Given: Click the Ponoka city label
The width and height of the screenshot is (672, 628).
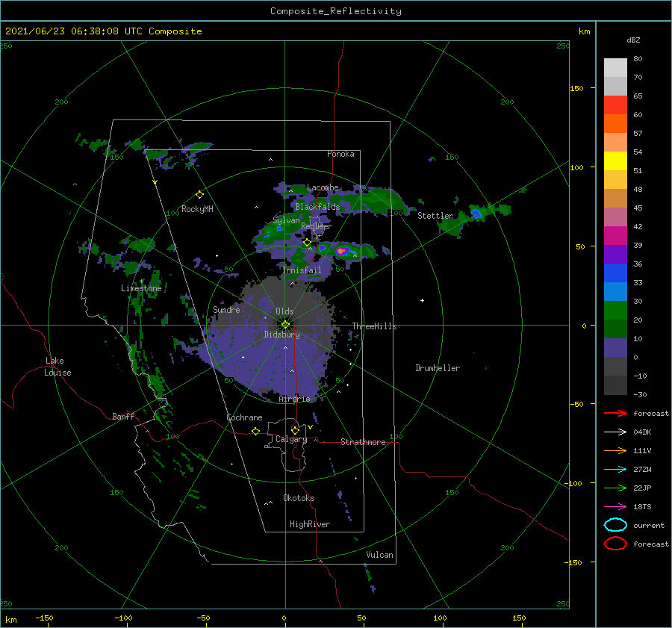Looking at the screenshot, I should (340, 154).
